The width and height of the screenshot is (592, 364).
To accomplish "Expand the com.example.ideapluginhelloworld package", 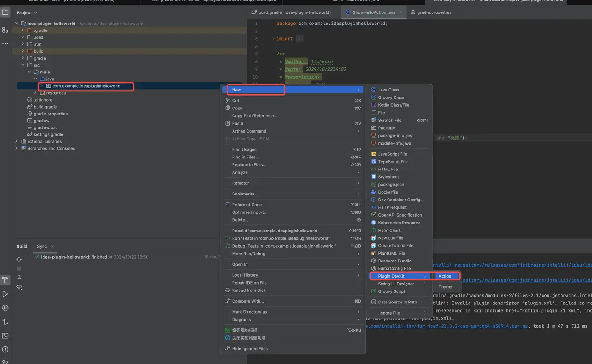I will pos(41,86).
